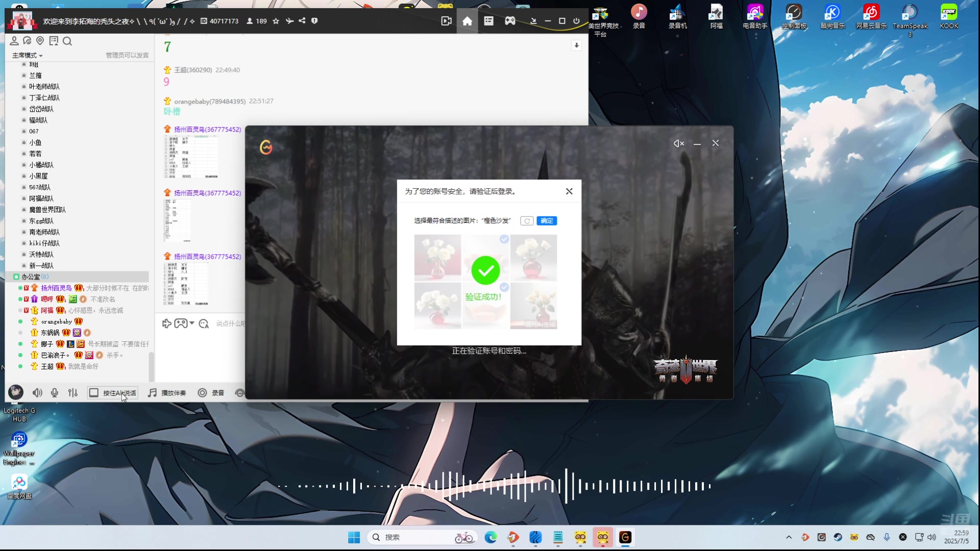980x551 pixels.
Task: Uncheck the top-middle selected captcha image checkmark
Action: [504, 239]
